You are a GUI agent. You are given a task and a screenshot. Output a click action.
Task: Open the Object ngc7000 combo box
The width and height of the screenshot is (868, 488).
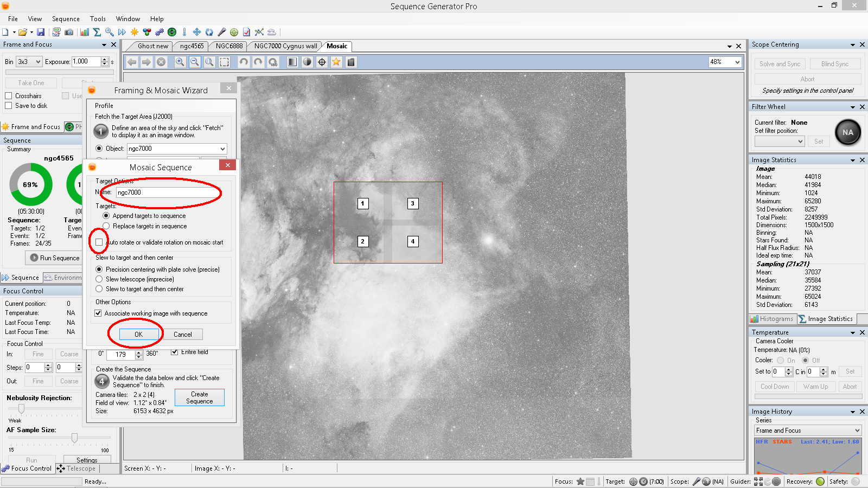177,149
